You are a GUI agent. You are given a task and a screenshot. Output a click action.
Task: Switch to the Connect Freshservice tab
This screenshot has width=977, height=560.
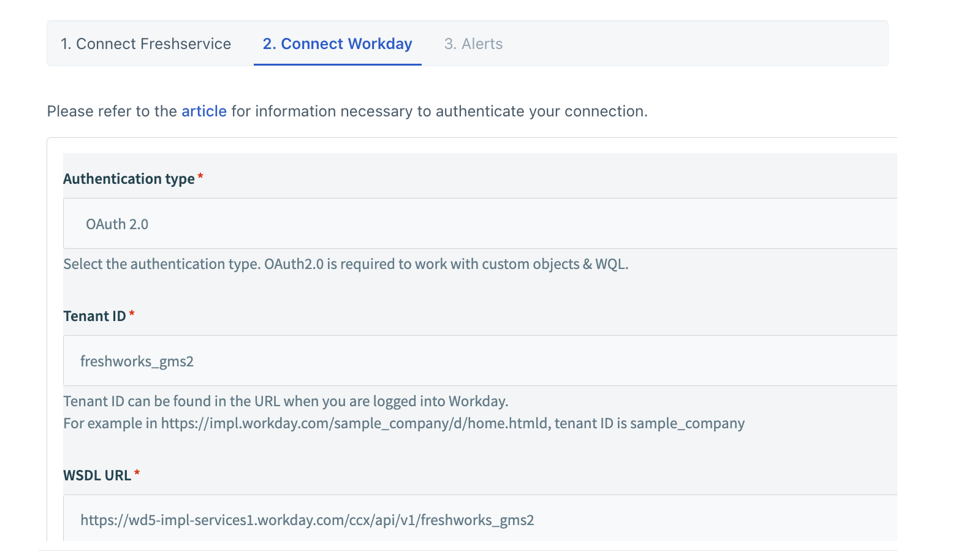coord(146,44)
